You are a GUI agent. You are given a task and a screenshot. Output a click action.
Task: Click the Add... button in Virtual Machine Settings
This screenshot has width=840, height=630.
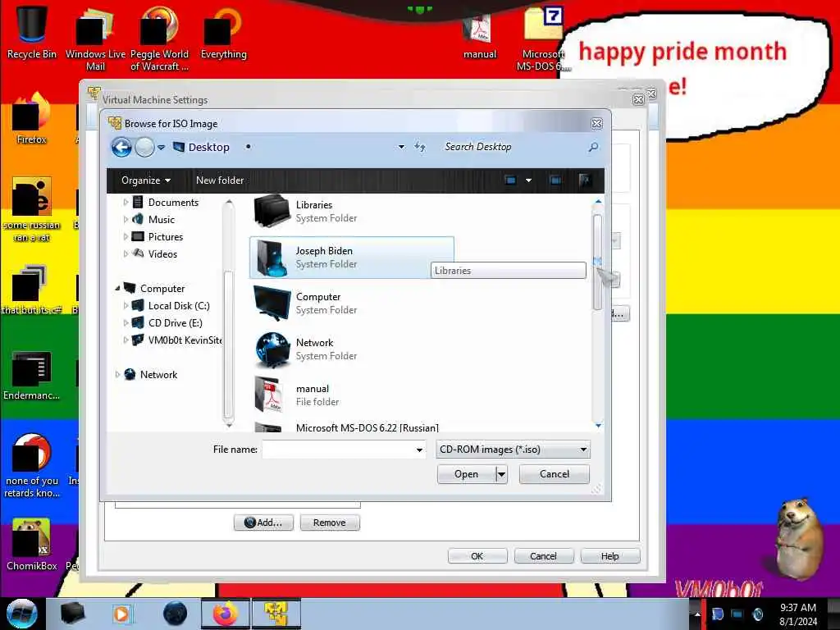[x=263, y=523]
